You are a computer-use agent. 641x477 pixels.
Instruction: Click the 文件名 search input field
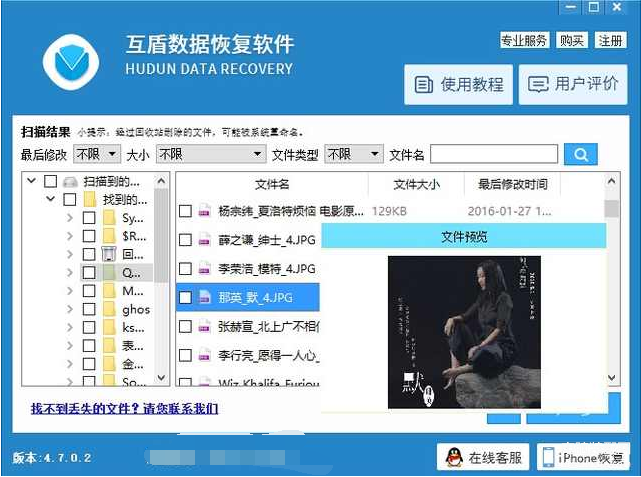[x=494, y=154]
